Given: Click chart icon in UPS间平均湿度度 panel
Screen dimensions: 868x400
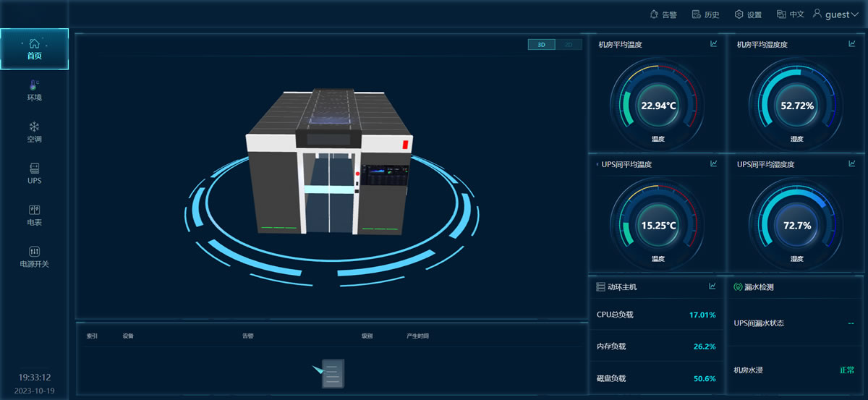Looking at the screenshot, I should 851,164.
